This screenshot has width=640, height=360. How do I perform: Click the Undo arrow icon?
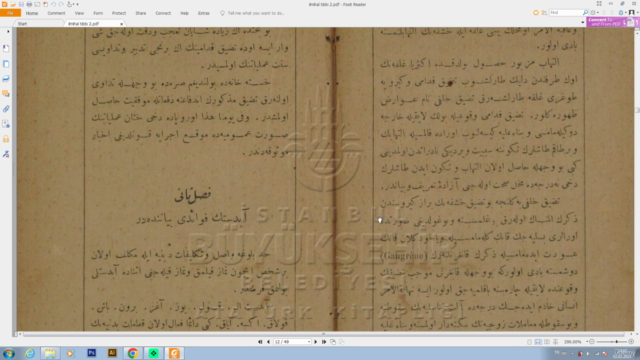[x=53, y=4]
